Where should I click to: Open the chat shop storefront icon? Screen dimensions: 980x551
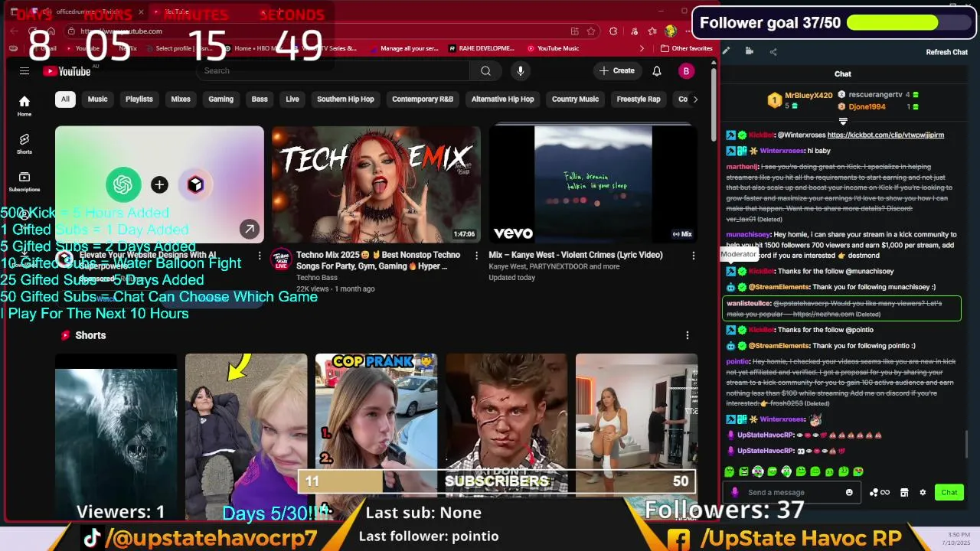point(904,493)
